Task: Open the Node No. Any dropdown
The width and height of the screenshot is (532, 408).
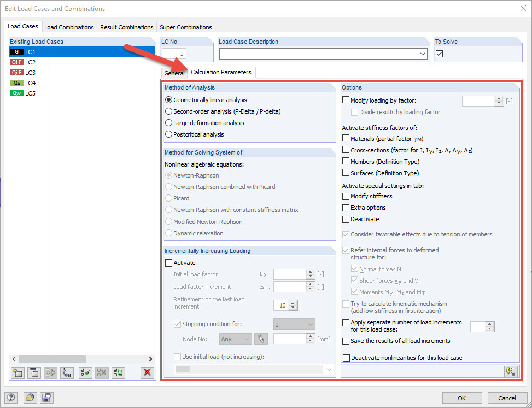Action: (x=235, y=339)
